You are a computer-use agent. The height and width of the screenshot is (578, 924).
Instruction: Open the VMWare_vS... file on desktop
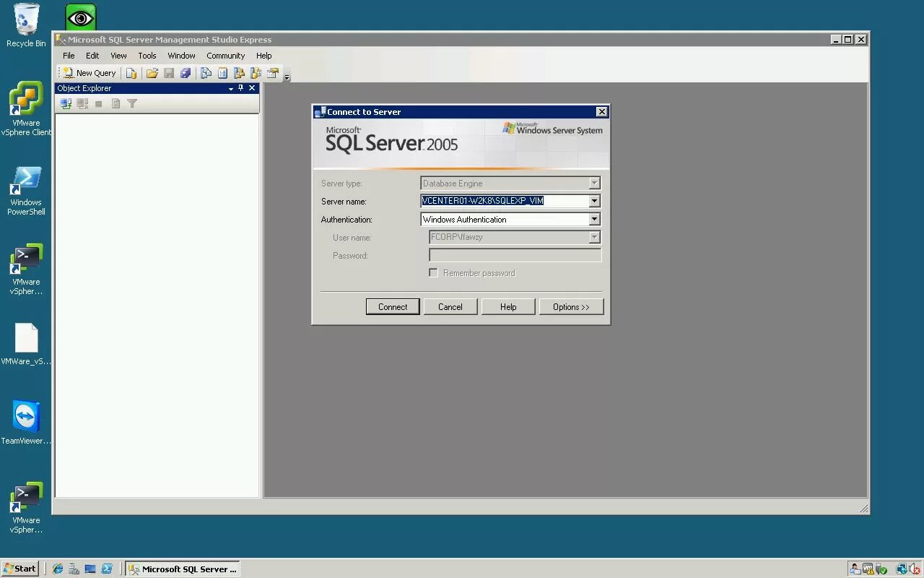pyautogui.click(x=26, y=344)
